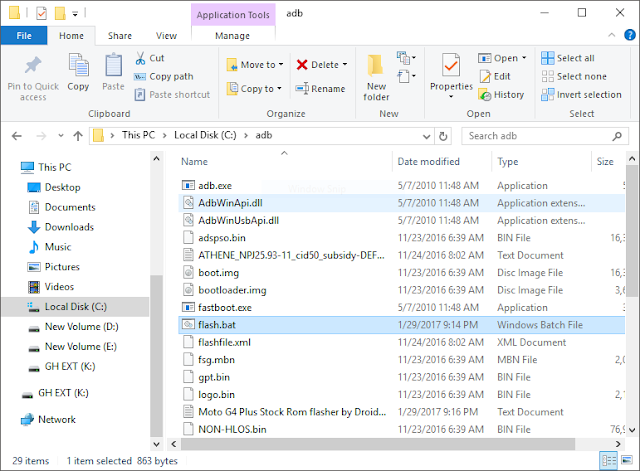The height and width of the screenshot is (471, 640).
Task: Switch to large thumbnails view icon
Action: point(627,460)
